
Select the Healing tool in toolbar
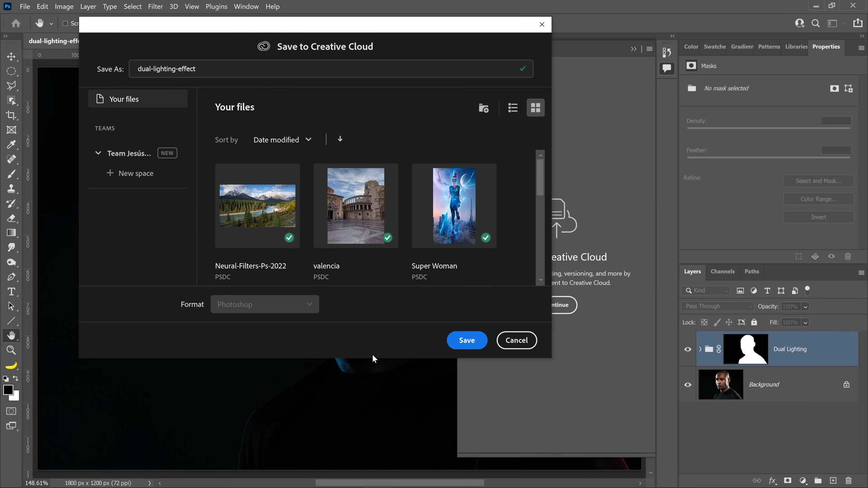[x=11, y=159]
